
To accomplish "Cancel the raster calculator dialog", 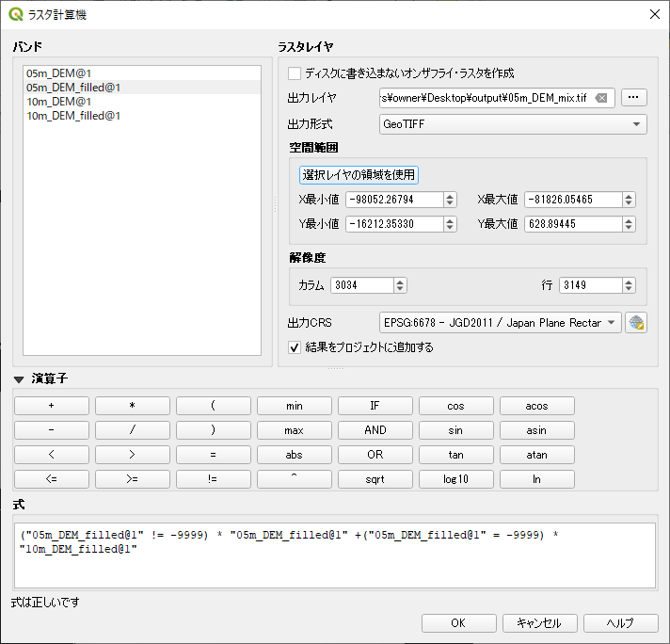I will pyautogui.click(x=540, y=623).
